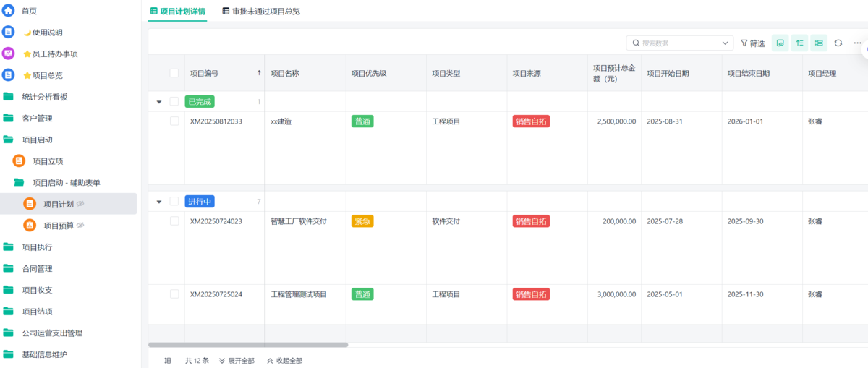868x368 pixels.
Task: Click the orange 项目预算 sidebar icon
Action: click(x=30, y=226)
